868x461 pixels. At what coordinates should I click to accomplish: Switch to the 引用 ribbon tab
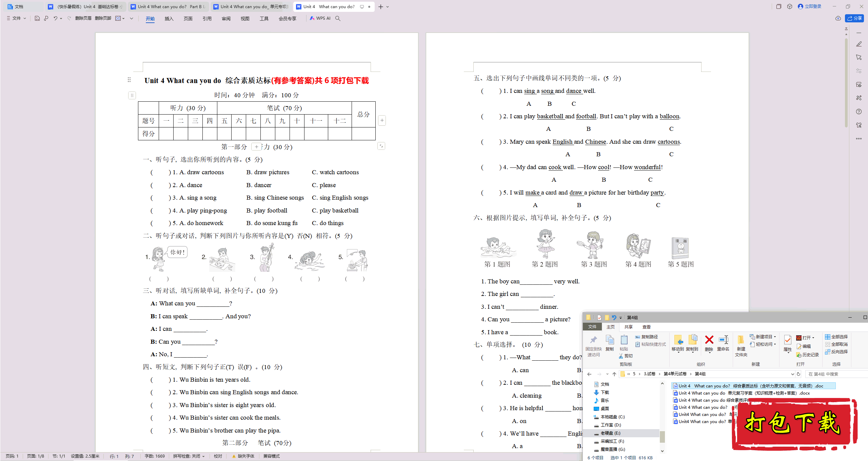(207, 19)
